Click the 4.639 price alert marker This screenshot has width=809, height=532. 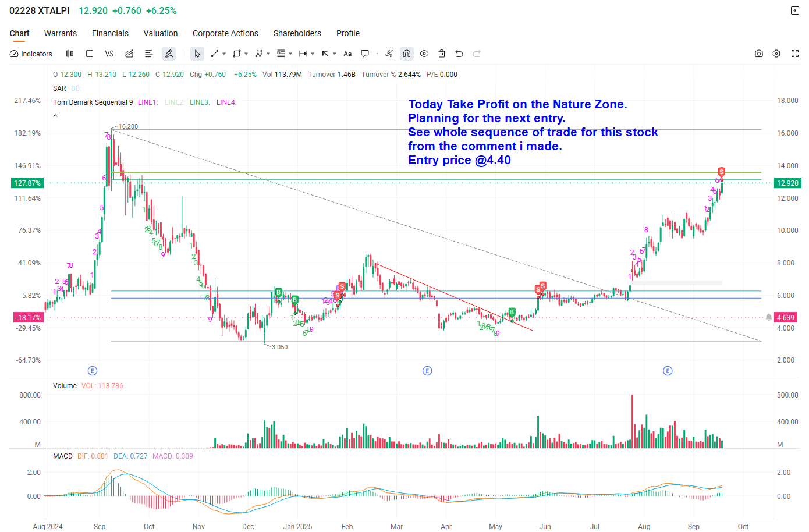pos(769,317)
